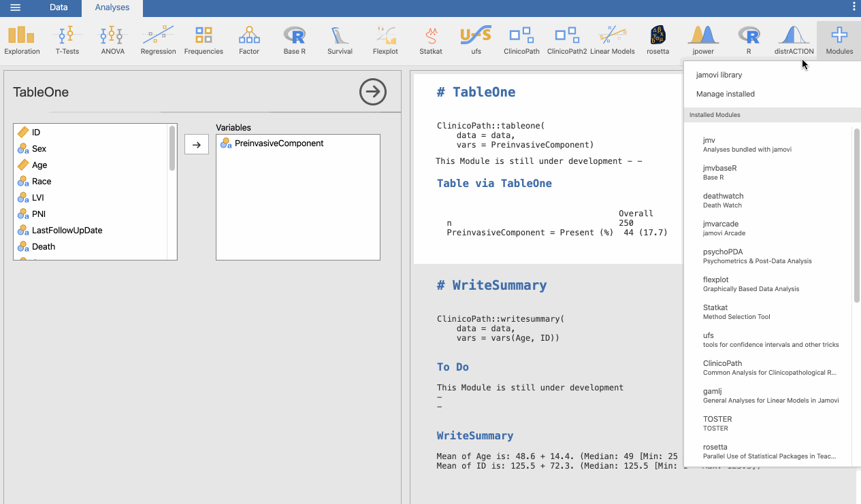The width and height of the screenshot is (861, 504).
Task: Open the Regression menu
Action: (158, 40)
